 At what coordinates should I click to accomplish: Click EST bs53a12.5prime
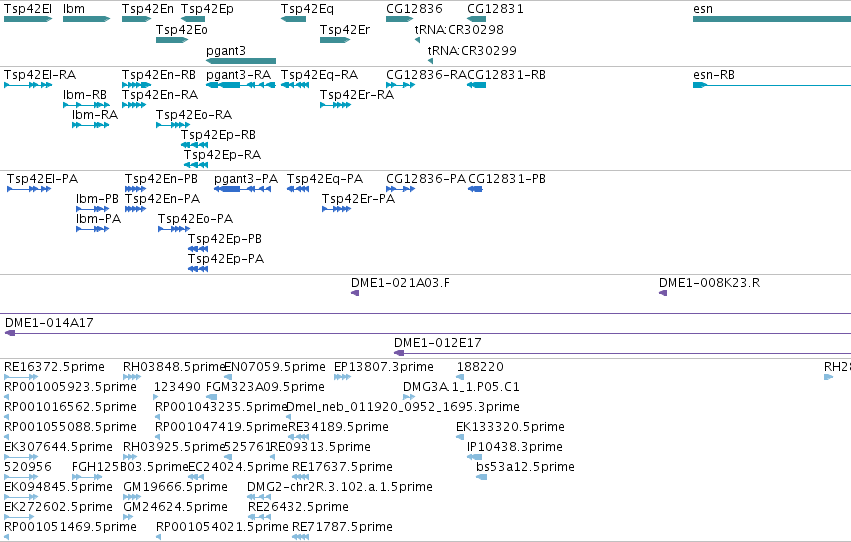click(x=481, y=477)
